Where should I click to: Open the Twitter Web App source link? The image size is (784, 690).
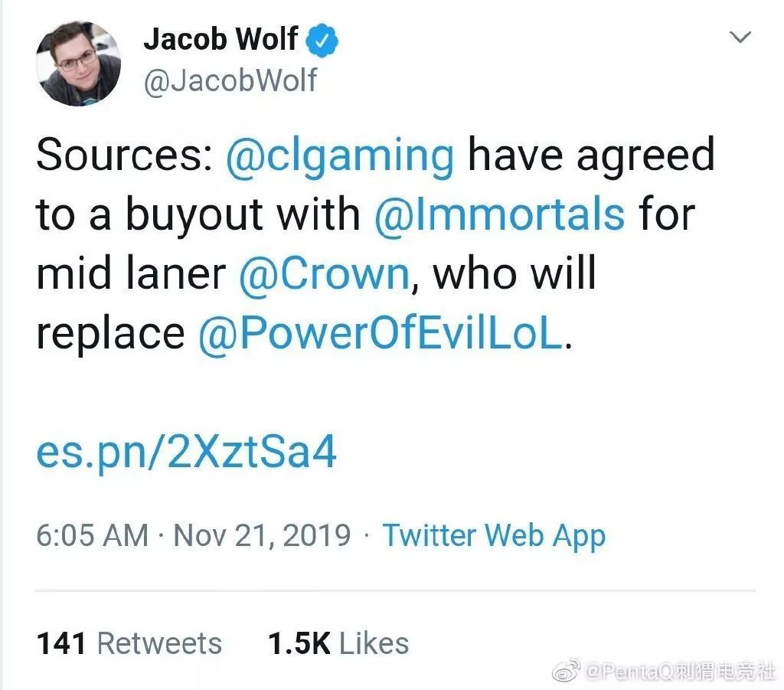[494, 535]
